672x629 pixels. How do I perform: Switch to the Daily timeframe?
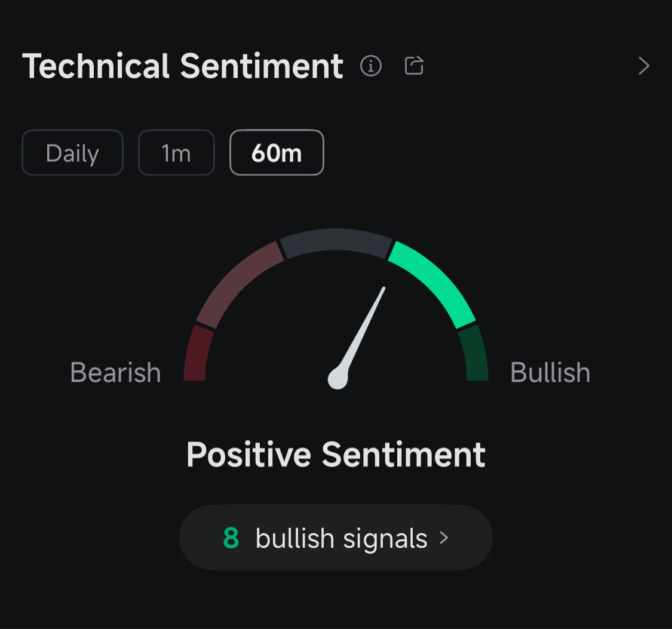pyautogui.click(x=72, y=152)
